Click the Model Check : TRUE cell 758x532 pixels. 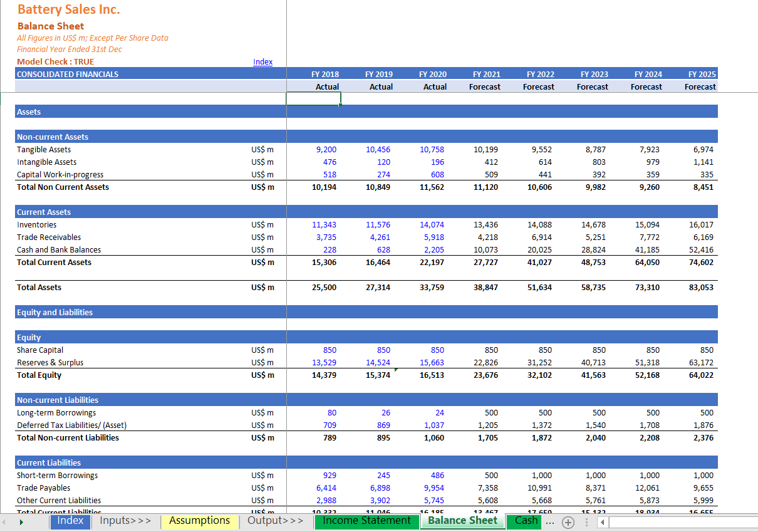(x=56, y=61)
